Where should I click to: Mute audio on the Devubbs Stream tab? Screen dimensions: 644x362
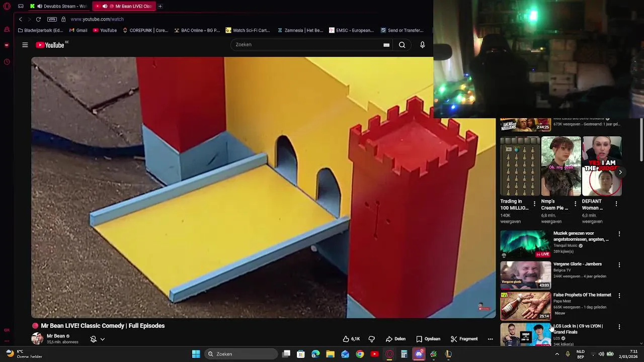tap(39, 6)
